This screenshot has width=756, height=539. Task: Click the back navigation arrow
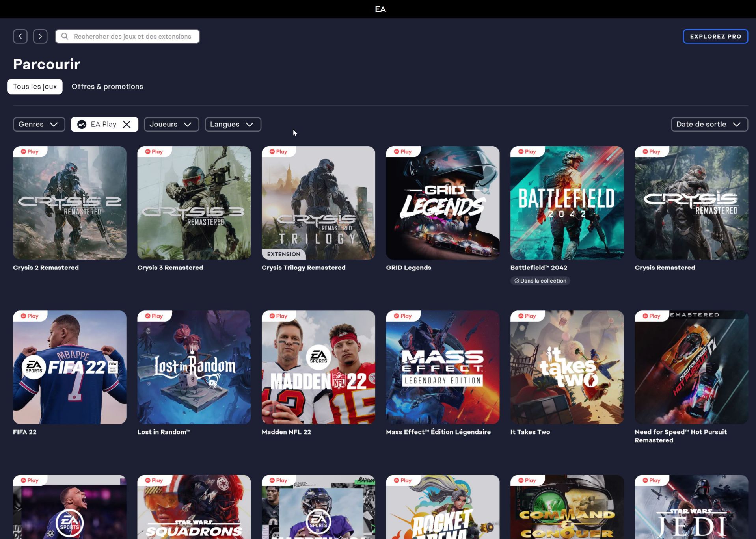20,36
